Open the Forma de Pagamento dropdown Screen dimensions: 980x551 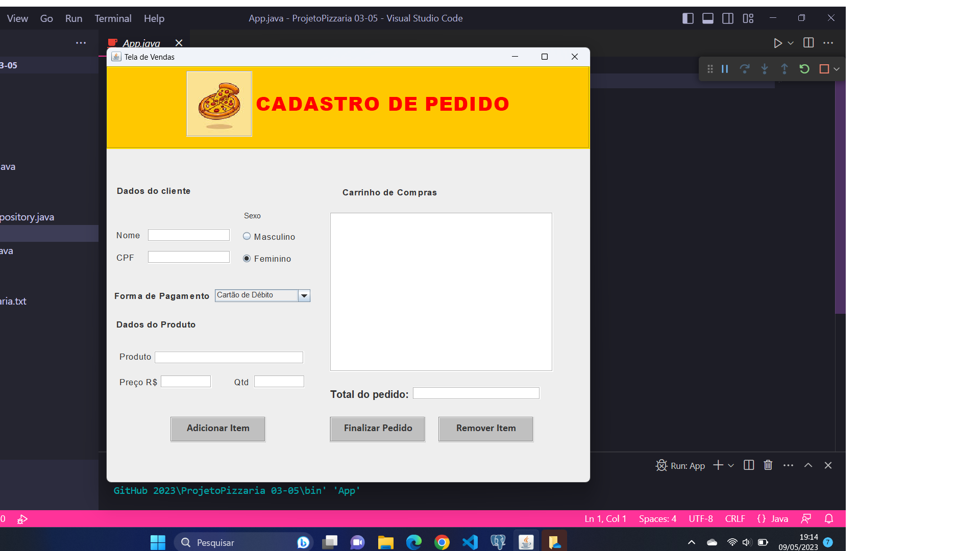304,295
